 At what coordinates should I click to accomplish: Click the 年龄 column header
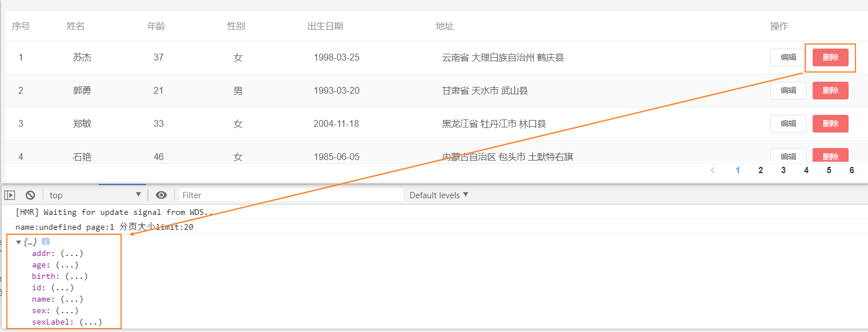pos(156,26)
